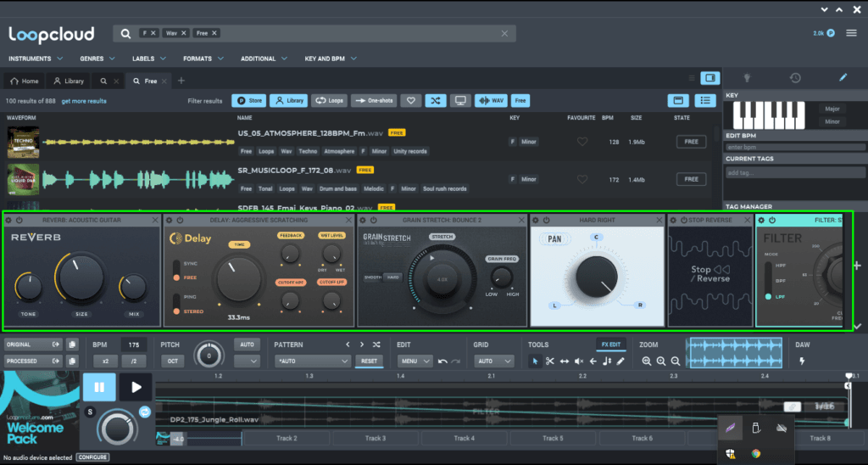Open the Grid AUTO dropdown
This screenshot has height=465, width=868.
coord(493,361)
